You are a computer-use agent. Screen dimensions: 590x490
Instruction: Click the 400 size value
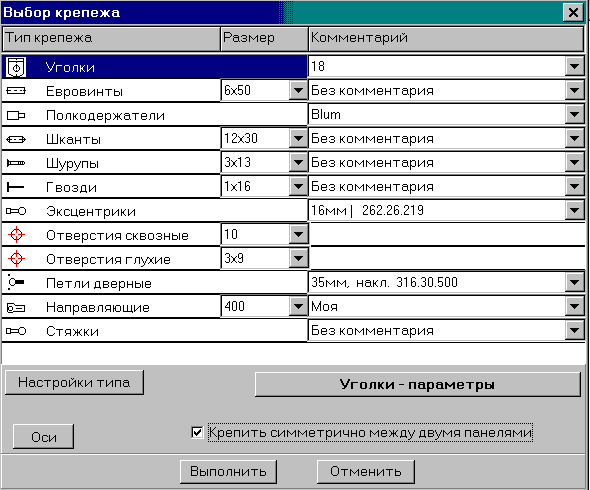pyautogui.click(x=255, y=306)
